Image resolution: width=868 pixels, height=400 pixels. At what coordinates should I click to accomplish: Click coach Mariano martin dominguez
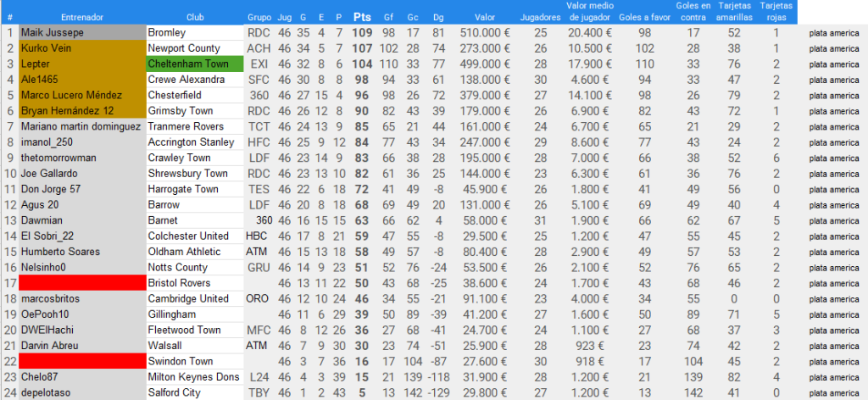[x=82, y=126]
